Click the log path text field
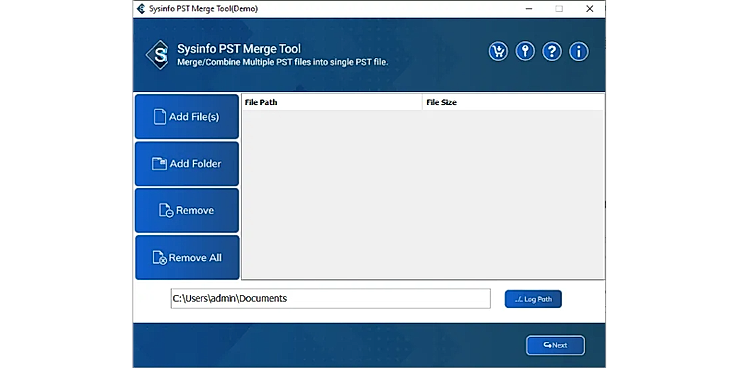The width and height of the screenshot is (738, 368). click(330, 298)
